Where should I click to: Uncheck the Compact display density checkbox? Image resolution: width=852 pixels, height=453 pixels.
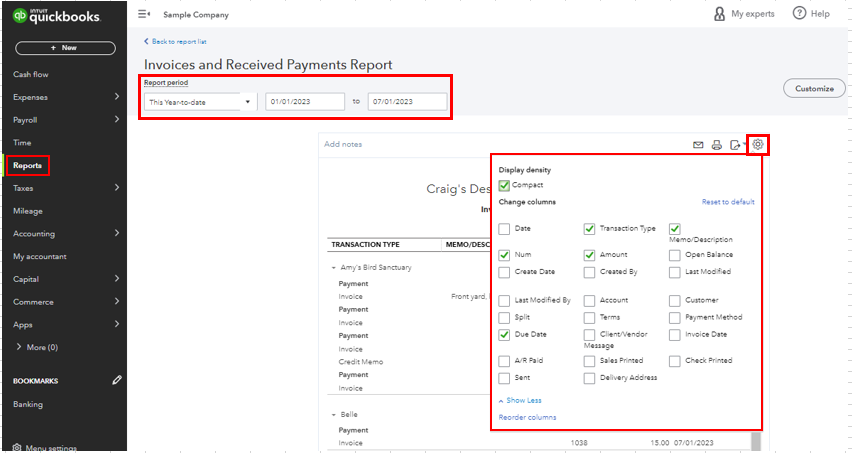[504, 185]
